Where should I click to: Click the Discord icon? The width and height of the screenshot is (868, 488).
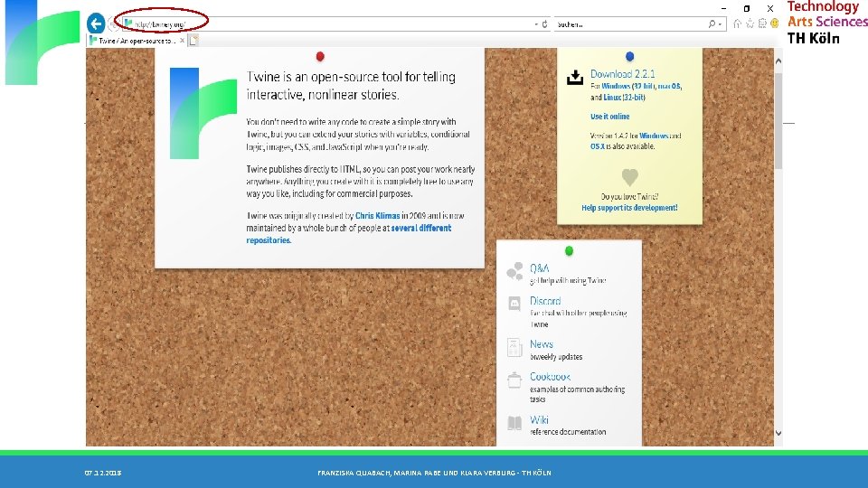click(514, 304)
